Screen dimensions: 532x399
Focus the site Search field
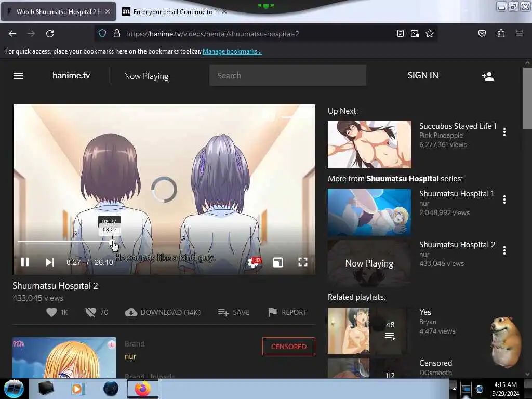288,75
